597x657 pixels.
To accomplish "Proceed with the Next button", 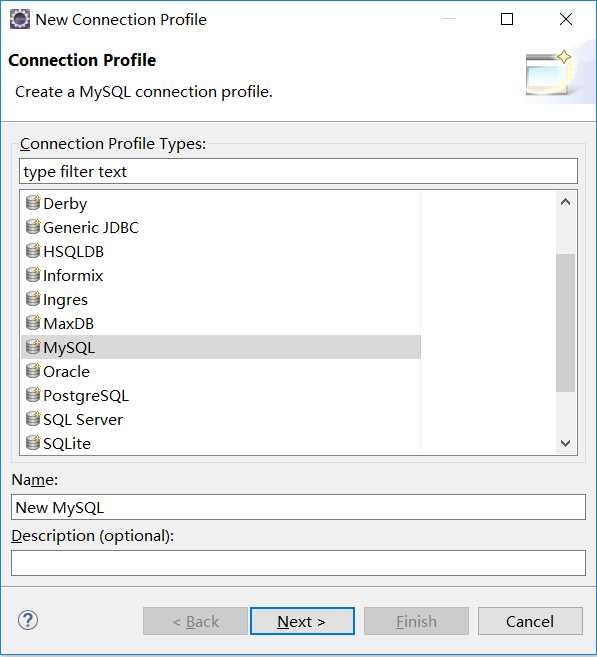I will point(302,621).
